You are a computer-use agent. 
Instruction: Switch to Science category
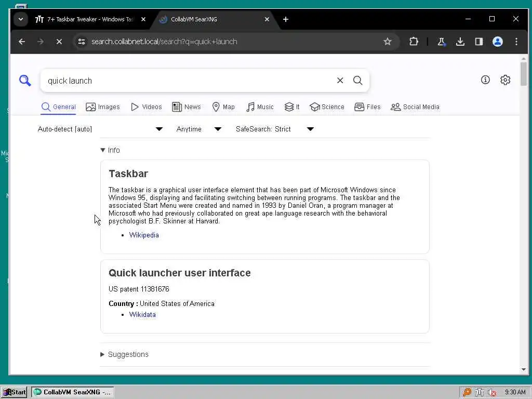(327, 107)
